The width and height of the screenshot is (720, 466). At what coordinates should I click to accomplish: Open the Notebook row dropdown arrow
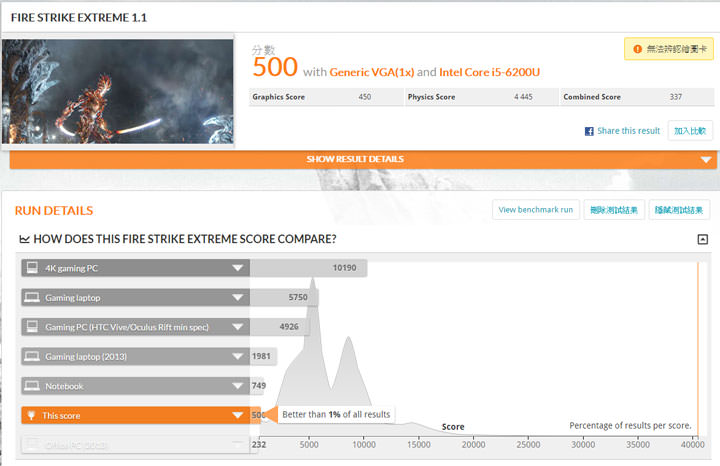237,386
